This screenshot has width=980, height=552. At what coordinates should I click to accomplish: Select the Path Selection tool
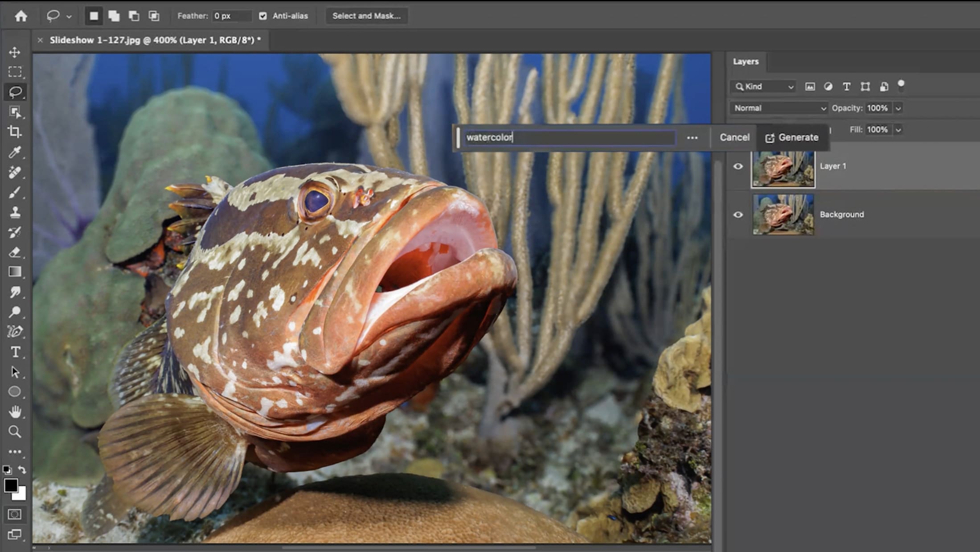(x=15, y=372)
